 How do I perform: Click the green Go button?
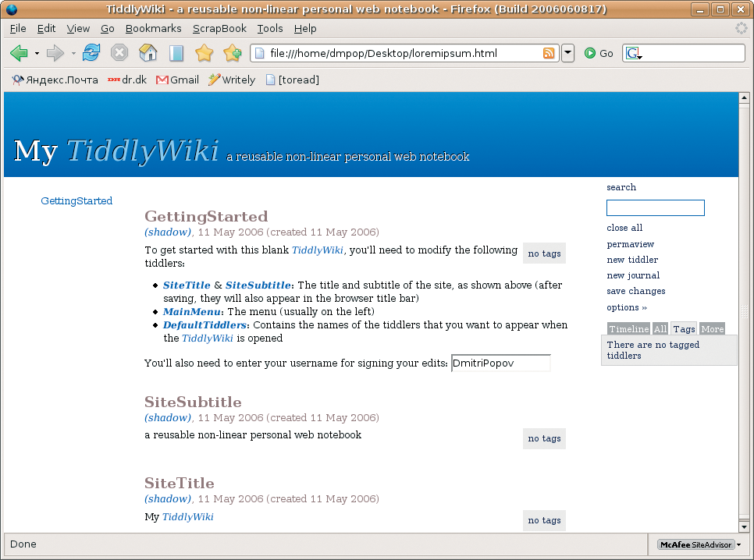(x=599, y=53)
